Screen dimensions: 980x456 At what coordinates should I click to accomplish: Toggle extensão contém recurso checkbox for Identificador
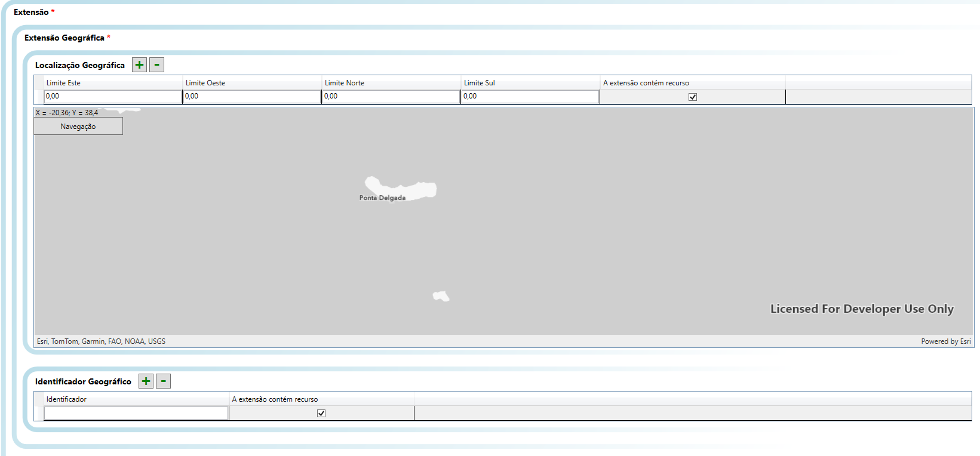321,413
